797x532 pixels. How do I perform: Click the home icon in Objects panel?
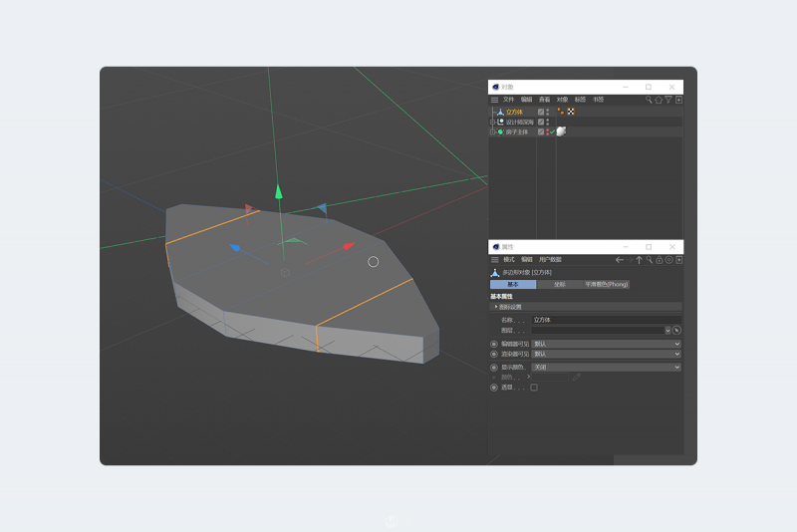659,100
